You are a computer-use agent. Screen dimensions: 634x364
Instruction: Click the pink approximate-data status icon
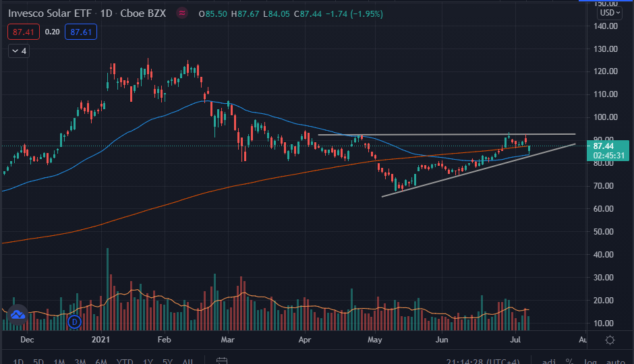pyautogui.click(x=182, y=13)
